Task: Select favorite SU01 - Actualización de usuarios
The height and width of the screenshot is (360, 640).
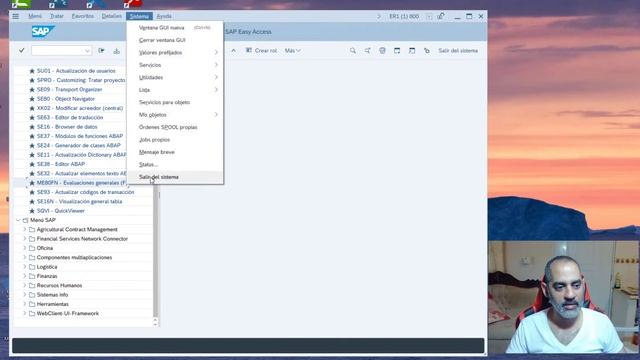Action: 76,71
